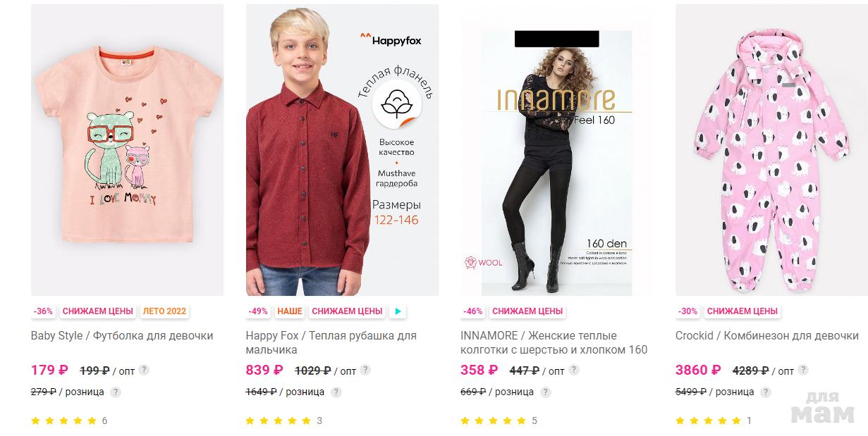Click the question mark next to 839 ₽ wholesale price

pyautogui.click(x=365, y=370)
